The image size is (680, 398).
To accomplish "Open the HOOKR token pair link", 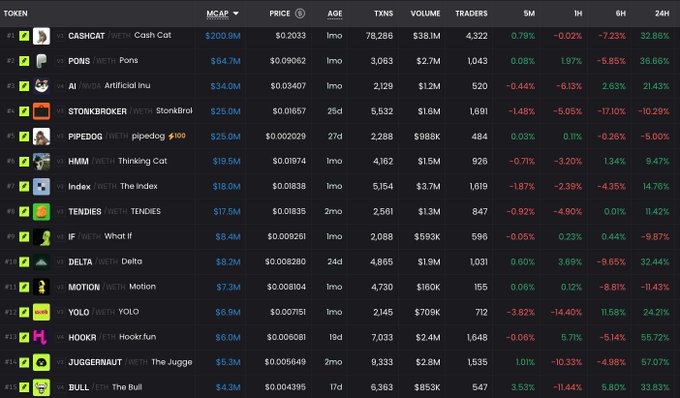I will click(112, 337).
